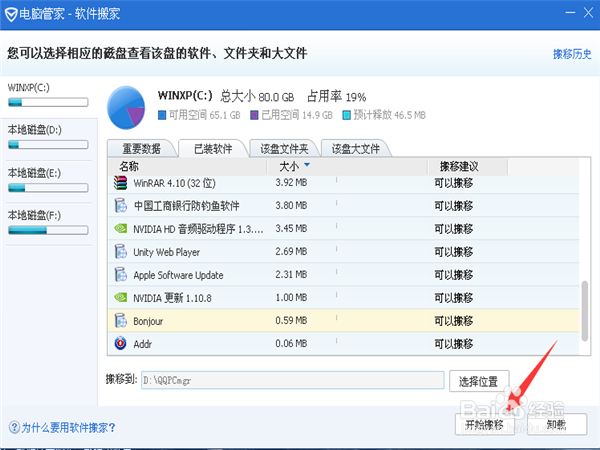The image size is (600, 450).
Task: Click the 开始搬移 button
Action: pos(484,424)
